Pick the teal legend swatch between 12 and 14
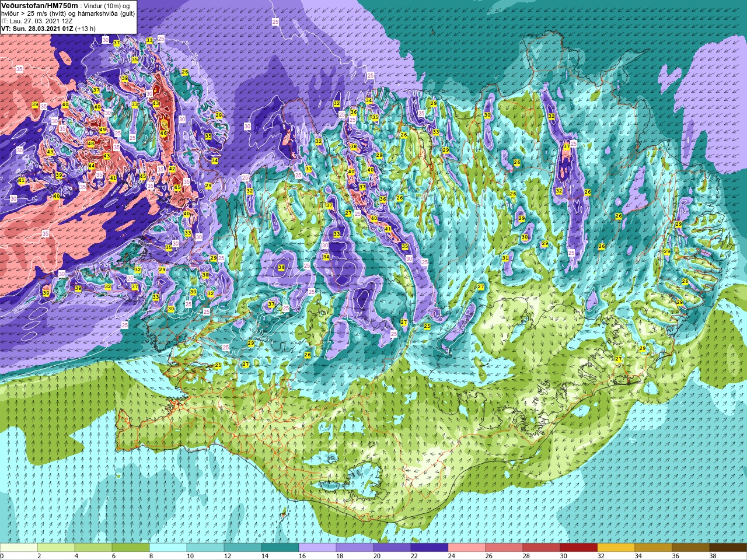 coord(243,548)
